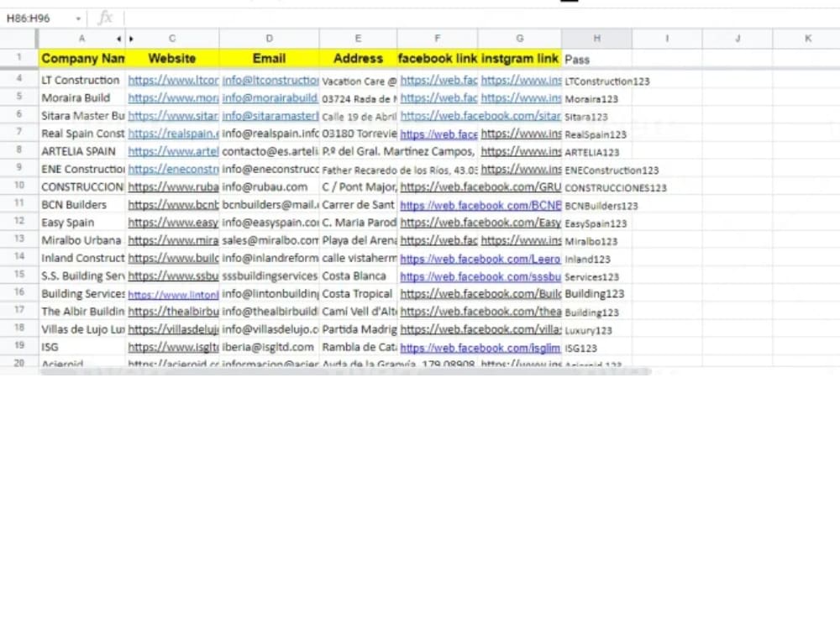Select column F header
This screenshot has width=840, height=630.
coord(438,39)
